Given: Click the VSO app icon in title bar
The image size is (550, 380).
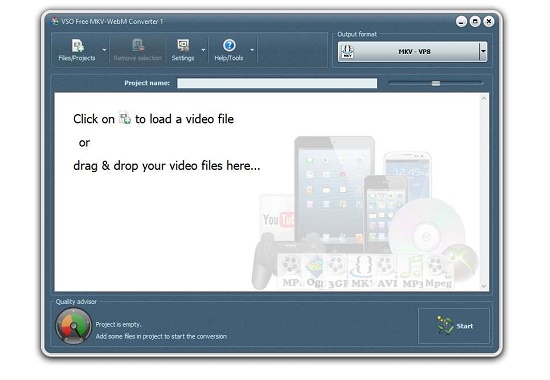Looking at the screenshot, I should click(55, 21).
